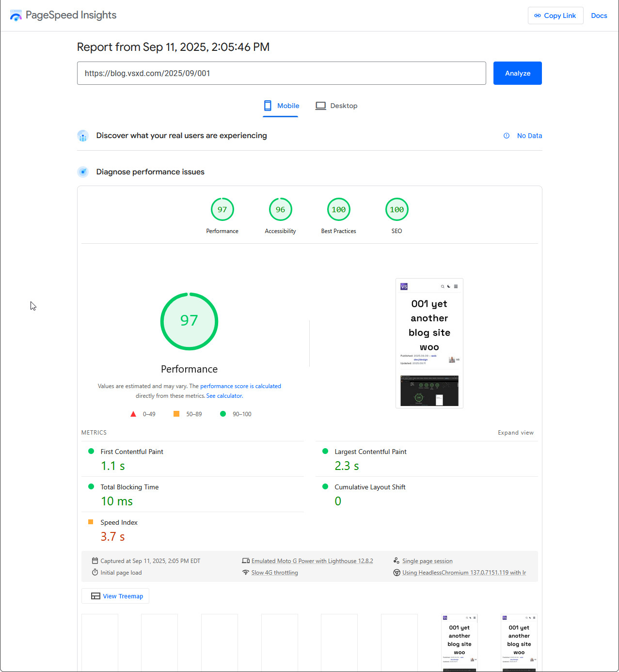The image size is (619, 672).
Task: Click the First Contentful Paint metric label
Action: click(x=132, y=452)
